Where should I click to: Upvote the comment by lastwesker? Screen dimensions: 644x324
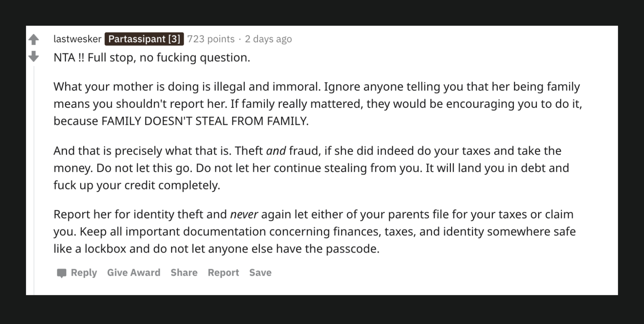(x=33, y=40)
